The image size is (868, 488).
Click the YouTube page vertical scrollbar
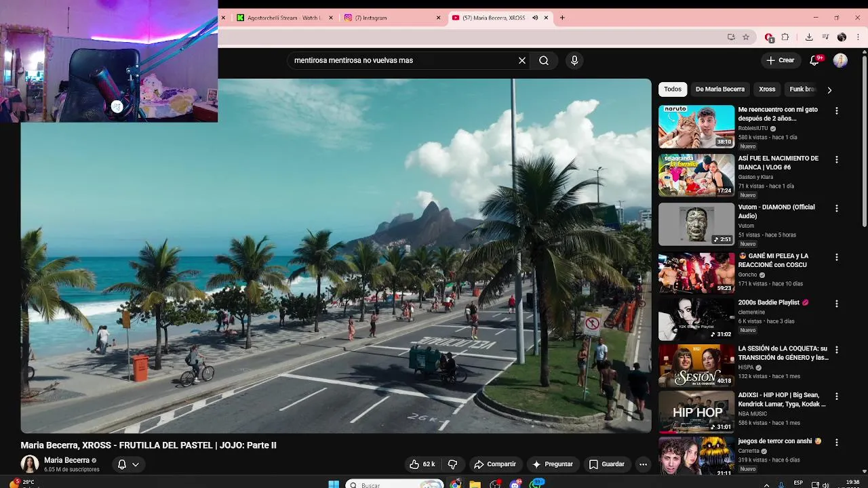pos(864,142)
